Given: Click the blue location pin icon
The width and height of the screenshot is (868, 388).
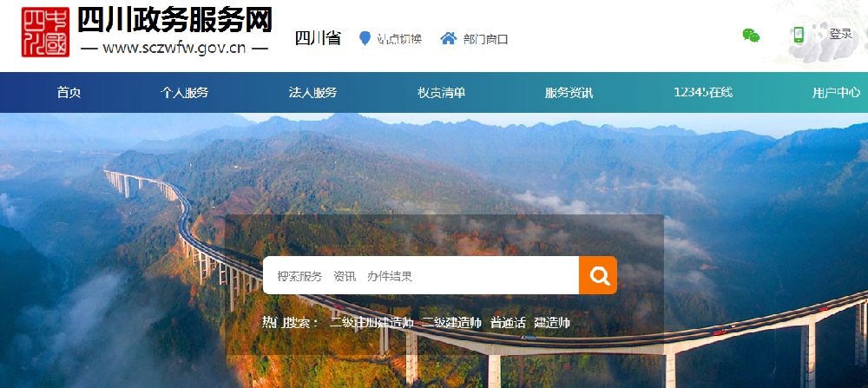Looking at the screenshot, I should click(365, 39).
